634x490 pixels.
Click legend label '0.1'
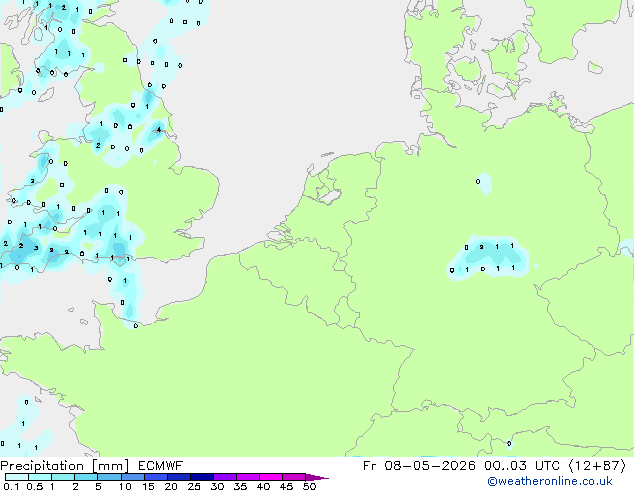(x=11, y=486)
